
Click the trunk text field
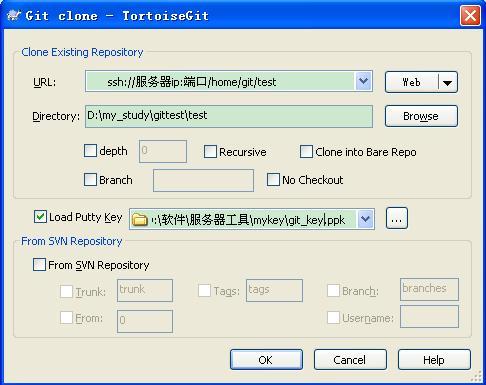[145, 290]
